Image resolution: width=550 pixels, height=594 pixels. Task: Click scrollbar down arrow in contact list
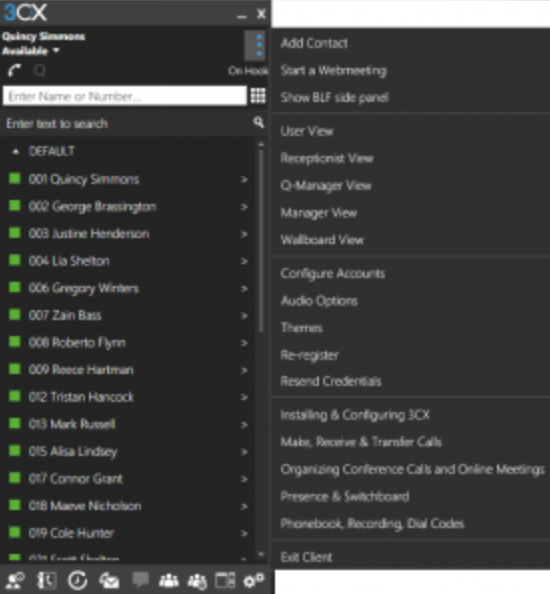(261, 554)
